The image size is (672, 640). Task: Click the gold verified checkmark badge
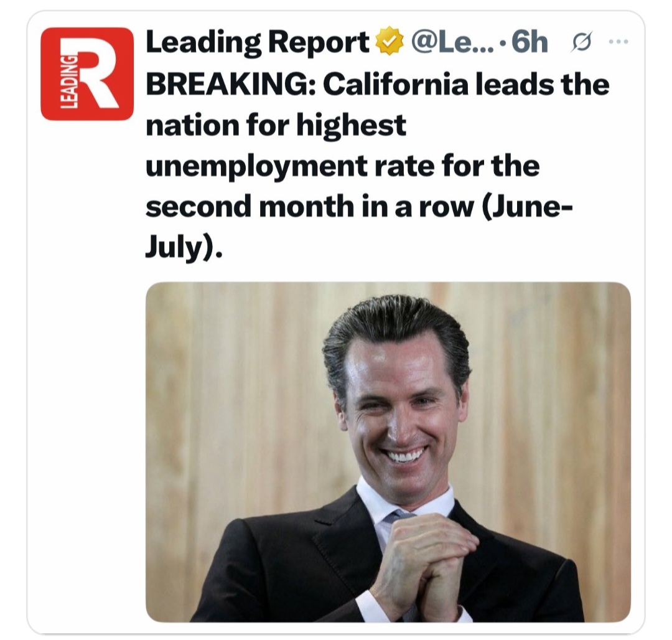tap(390, 42)
